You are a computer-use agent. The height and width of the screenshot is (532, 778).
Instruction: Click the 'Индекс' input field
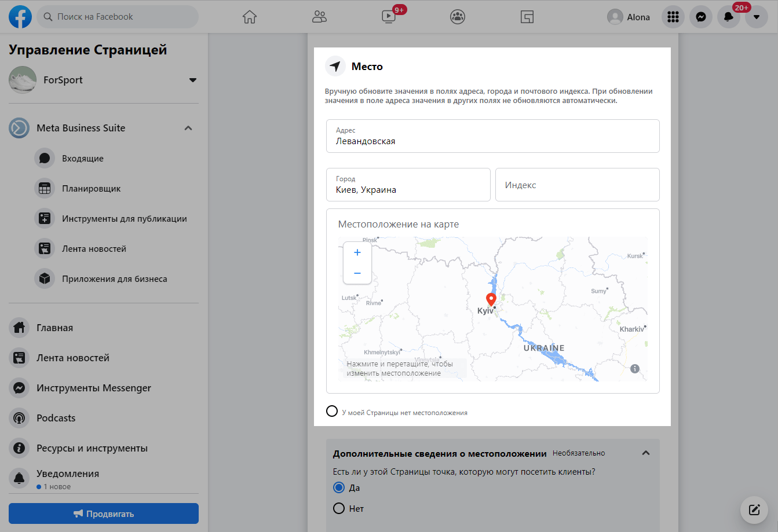[577, 185]
